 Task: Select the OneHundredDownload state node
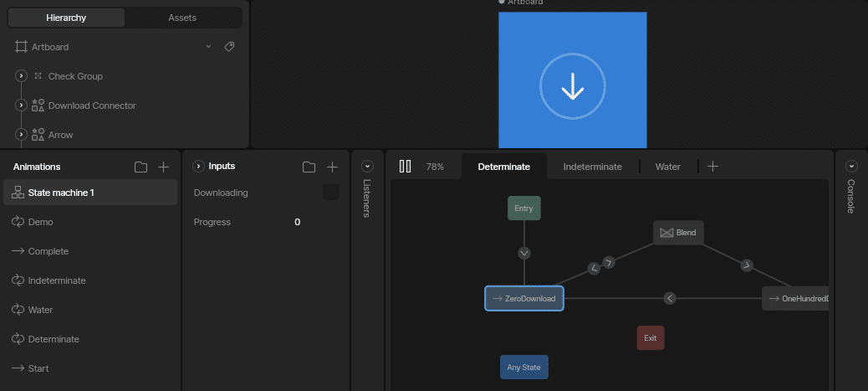pos(795,298)
